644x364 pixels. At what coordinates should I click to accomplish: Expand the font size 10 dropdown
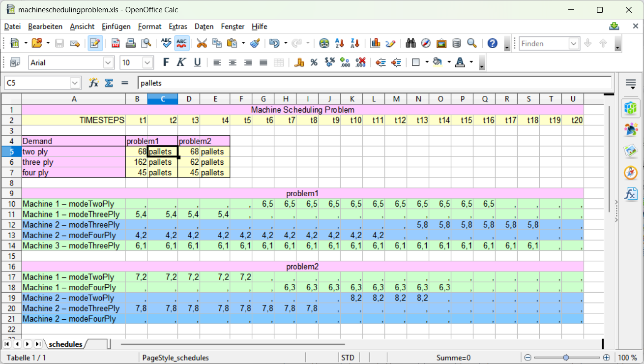(147, 62)
